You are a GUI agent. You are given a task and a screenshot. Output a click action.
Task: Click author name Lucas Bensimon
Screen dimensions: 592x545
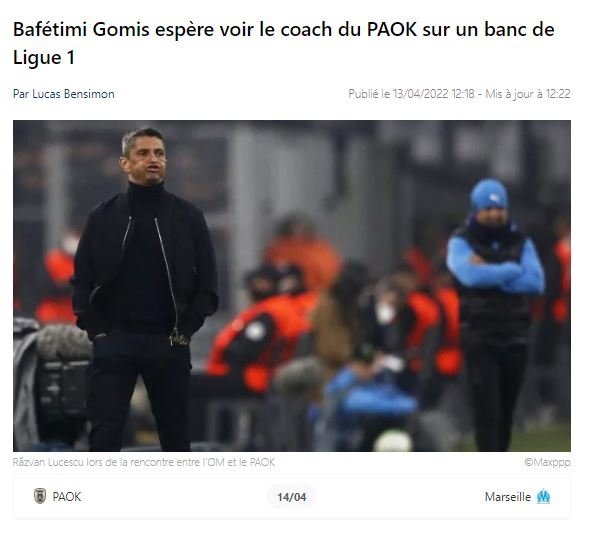pos(73,94)
